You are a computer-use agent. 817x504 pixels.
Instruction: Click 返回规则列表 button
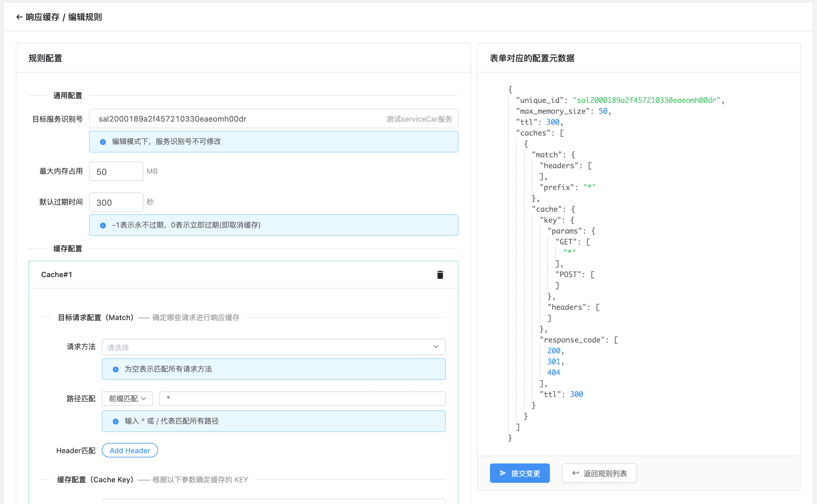pos(599,473)
